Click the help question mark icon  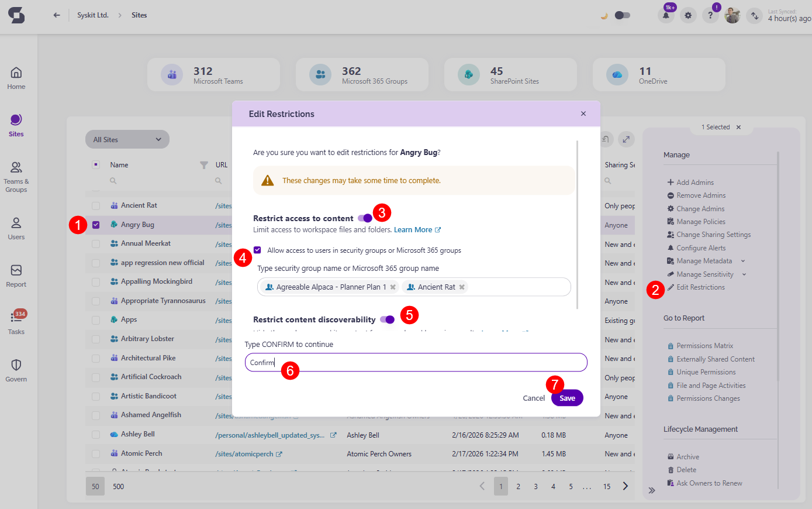[x=710, y=16]
